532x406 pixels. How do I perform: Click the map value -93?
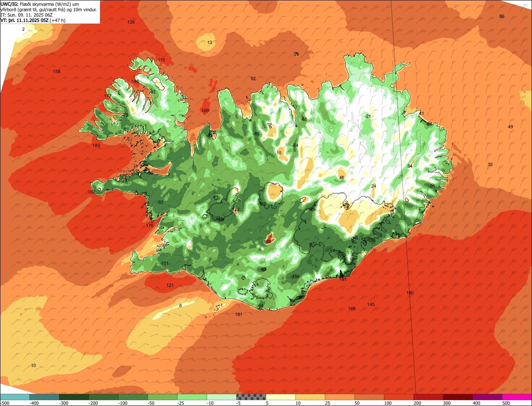pyautogui.click(x=160, y=202)
